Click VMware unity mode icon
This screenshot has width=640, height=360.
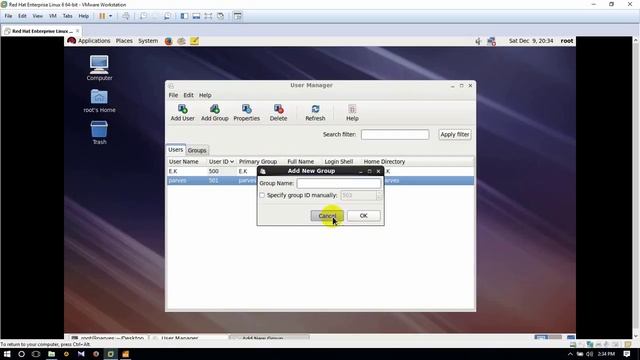220,16
